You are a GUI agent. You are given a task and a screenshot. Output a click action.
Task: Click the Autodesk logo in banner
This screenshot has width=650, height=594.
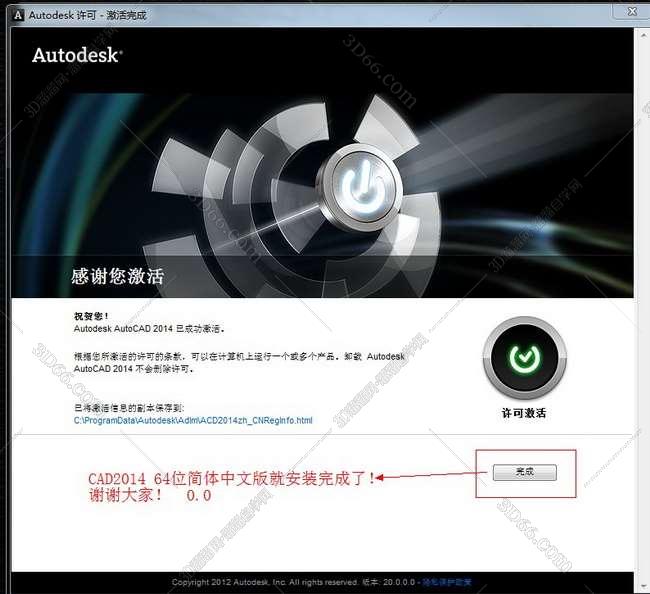77,55
